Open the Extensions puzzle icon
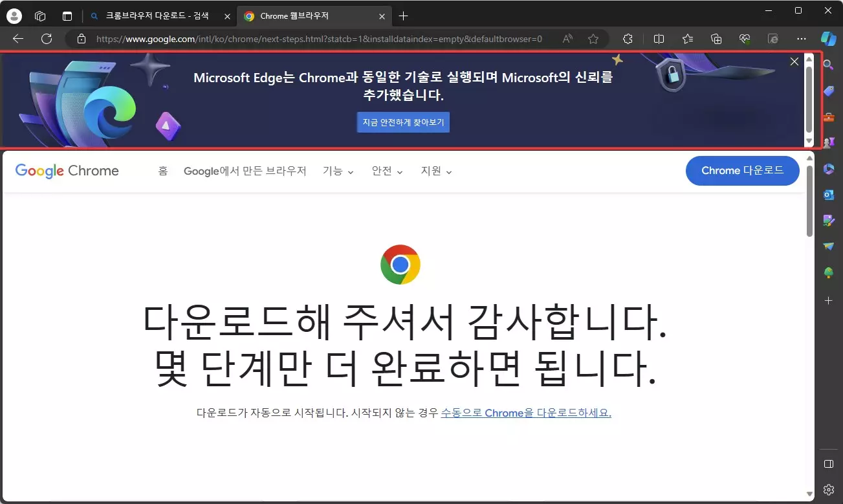 628,39
